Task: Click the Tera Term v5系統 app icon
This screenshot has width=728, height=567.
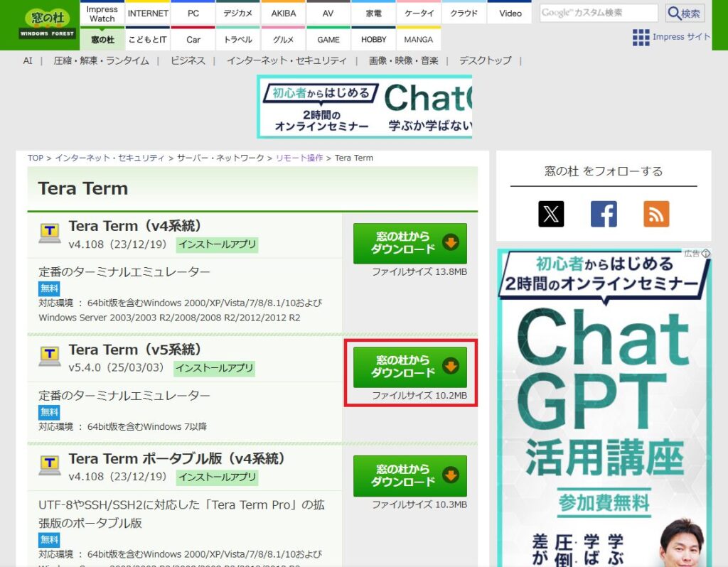Action: tap(50, 357)
